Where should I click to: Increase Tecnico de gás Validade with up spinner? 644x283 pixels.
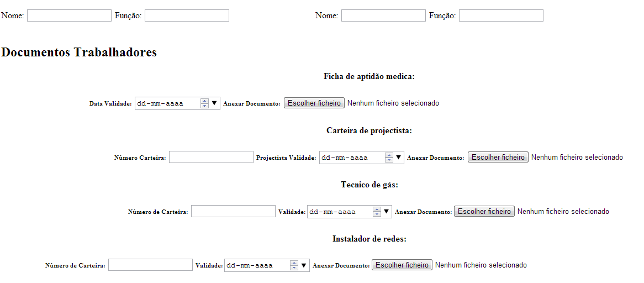377,209
